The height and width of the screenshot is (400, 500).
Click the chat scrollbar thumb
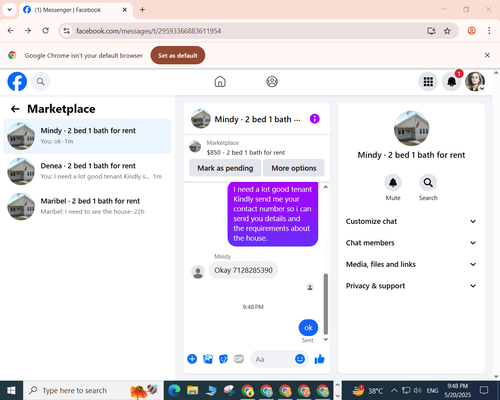coord(326,304)
